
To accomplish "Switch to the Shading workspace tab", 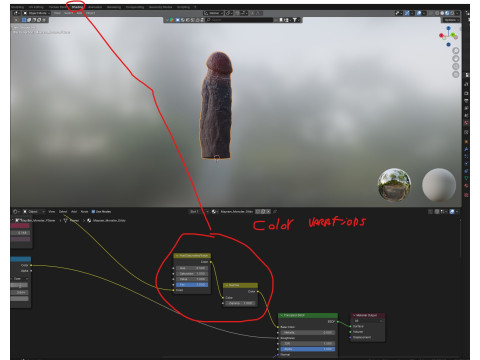I will click(x=77, y=7).
